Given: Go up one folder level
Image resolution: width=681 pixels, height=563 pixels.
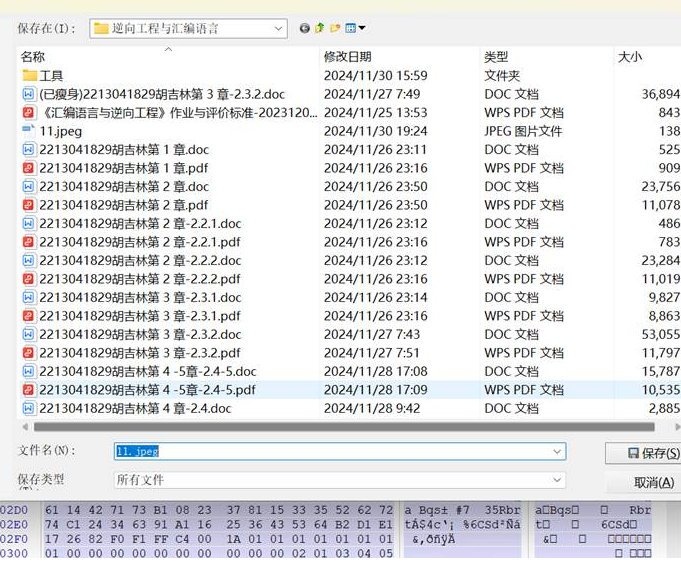Looking at the screenshot, I should pyautogui.click(x=320, y=28).
